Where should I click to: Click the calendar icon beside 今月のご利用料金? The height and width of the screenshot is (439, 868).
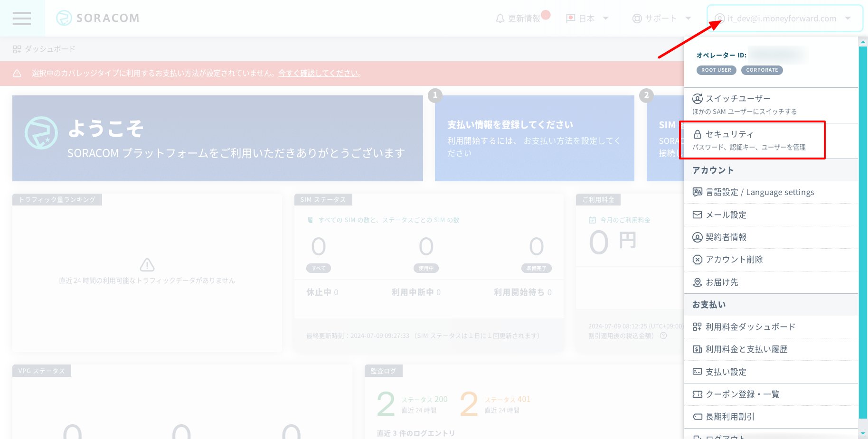click(x=592, y=220)
